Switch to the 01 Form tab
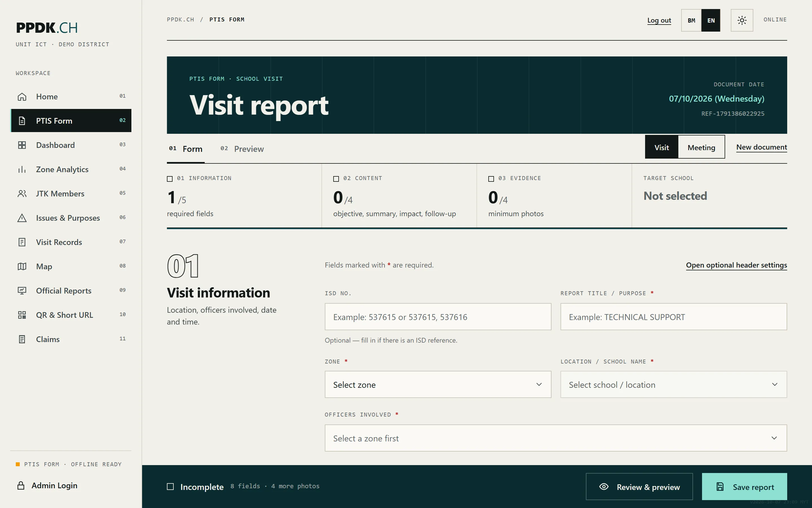Viewport: 812px width, 508px height. point(186,149)
